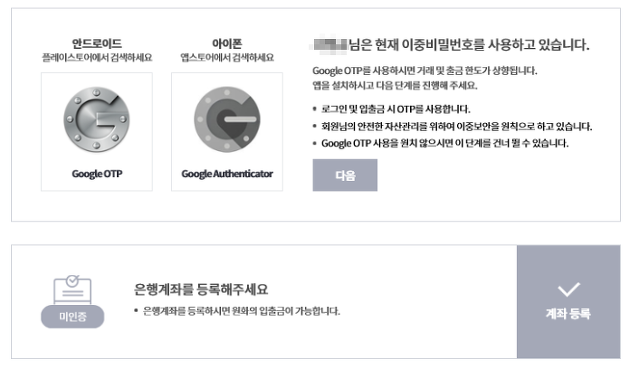Select the 플레이스토어에서 검색하세요 text
630x370 pixels.
pyautogui.click(x=97, y=57)
